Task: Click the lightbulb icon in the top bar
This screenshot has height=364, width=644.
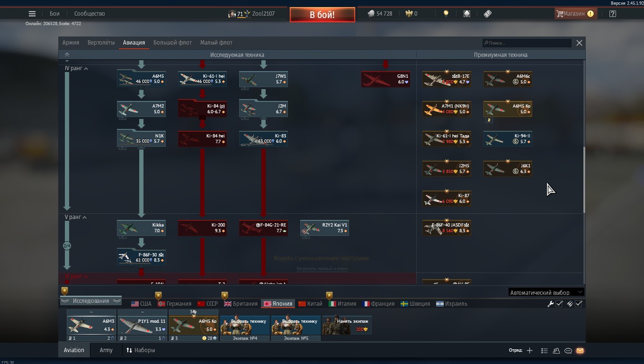Action: pos(446,14)
